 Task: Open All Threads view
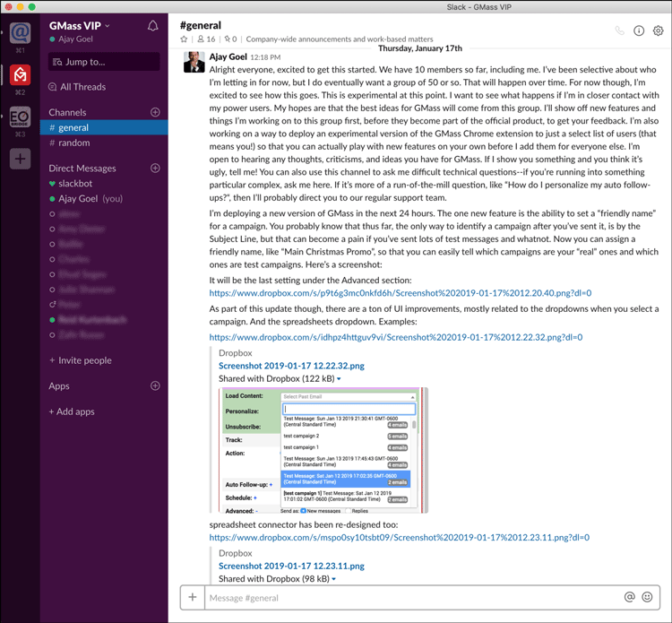pyautogui.click(x=82, y=87)
